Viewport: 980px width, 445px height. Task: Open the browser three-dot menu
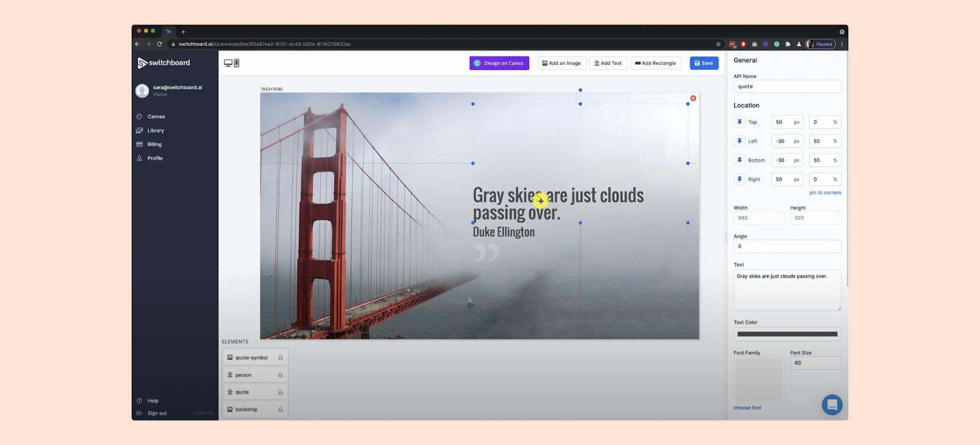pos(842,44)
